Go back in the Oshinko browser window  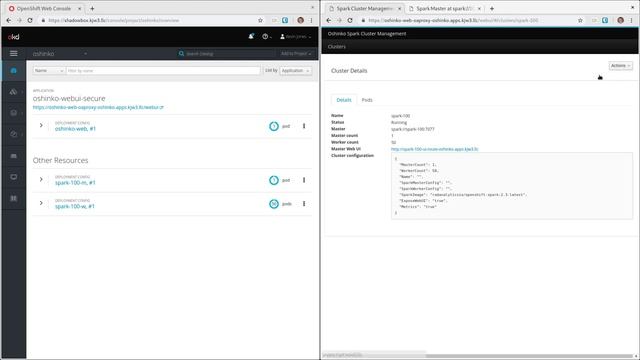(329, 20)
